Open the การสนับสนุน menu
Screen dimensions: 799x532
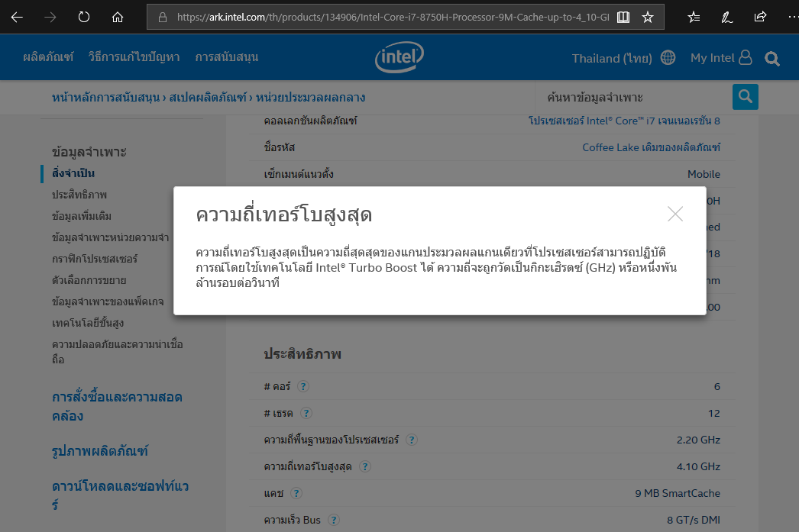227,57
